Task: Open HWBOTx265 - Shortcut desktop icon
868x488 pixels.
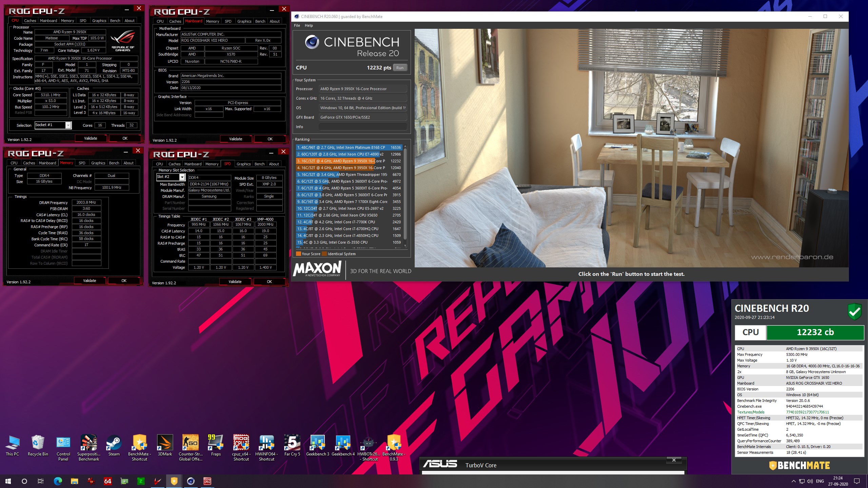Action: tap(369, 448)
